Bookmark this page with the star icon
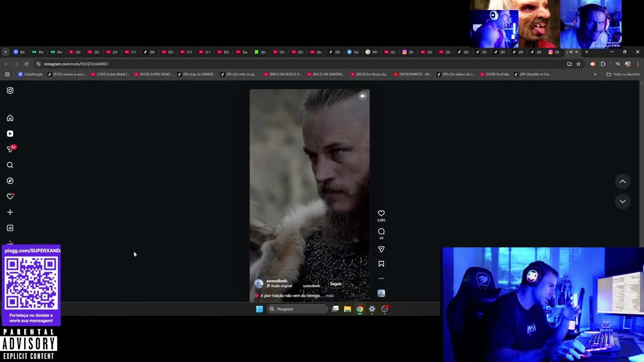This screenshot has width=644, height=362. point(579,64)
